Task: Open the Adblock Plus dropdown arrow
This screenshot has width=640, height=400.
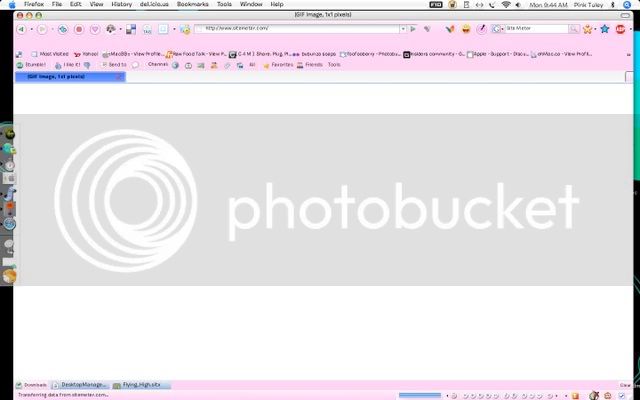Action: [x=631, y=29]
